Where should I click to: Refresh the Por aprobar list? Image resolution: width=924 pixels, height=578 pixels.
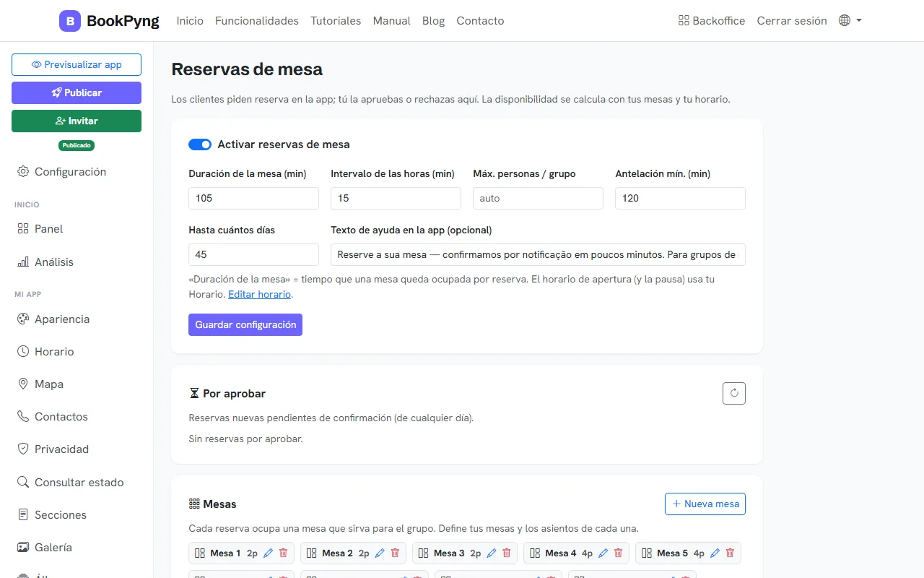(734, 393)
